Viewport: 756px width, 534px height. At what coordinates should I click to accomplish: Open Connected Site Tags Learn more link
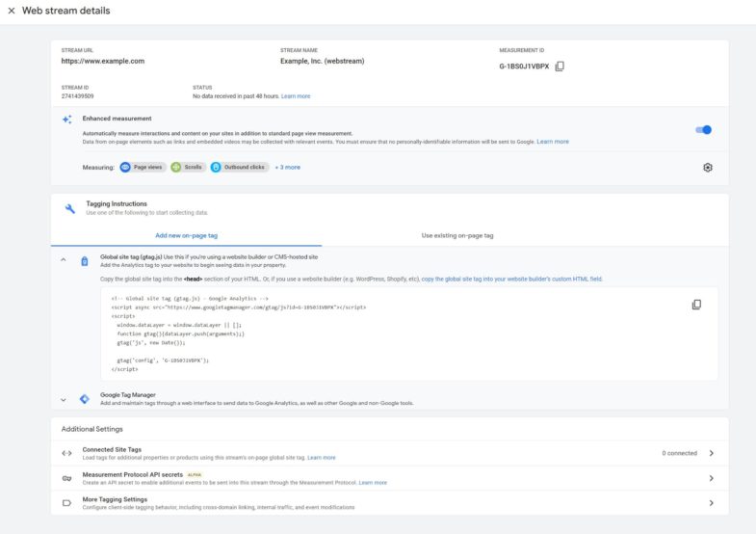pos(321,457)
